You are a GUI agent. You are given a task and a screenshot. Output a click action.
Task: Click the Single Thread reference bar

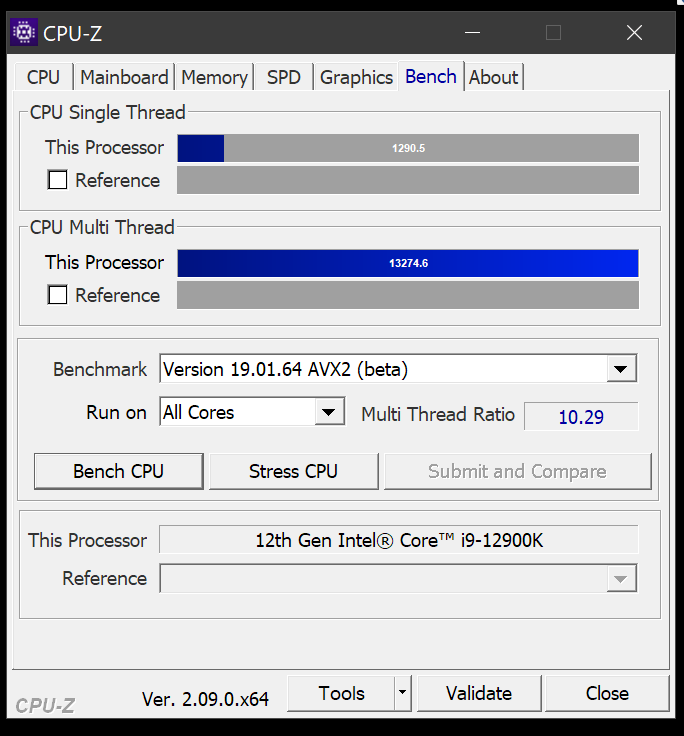click(408, 180)
